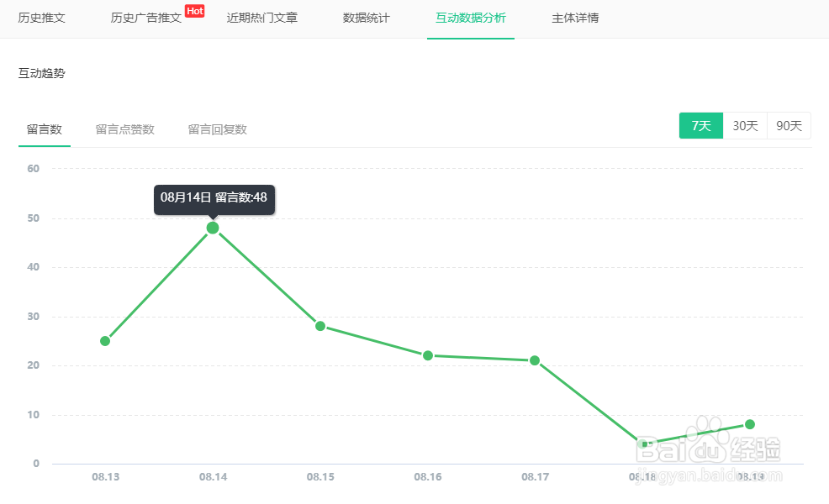This screenshot has height=504, width=829.
Task: Click the 0 y-axis label
Action: click(x=36, y=464)
